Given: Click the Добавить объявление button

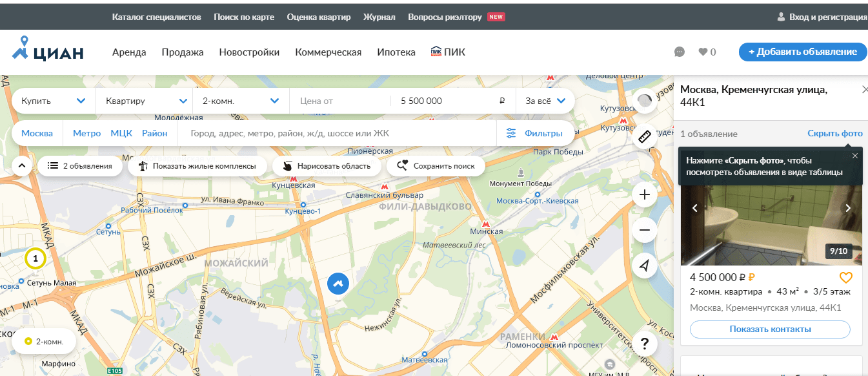Looking at the screenshot, I should pyautogui.click(x=802, y=52).
